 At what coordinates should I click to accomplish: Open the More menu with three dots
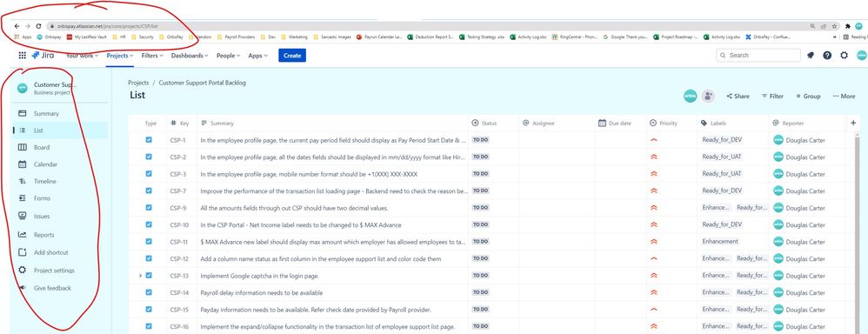[844, 97]
